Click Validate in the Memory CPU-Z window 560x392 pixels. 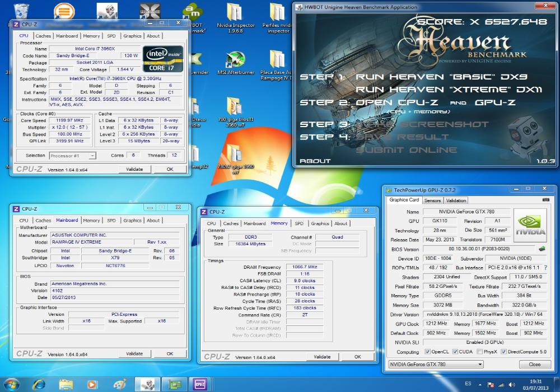pos(322,357)
